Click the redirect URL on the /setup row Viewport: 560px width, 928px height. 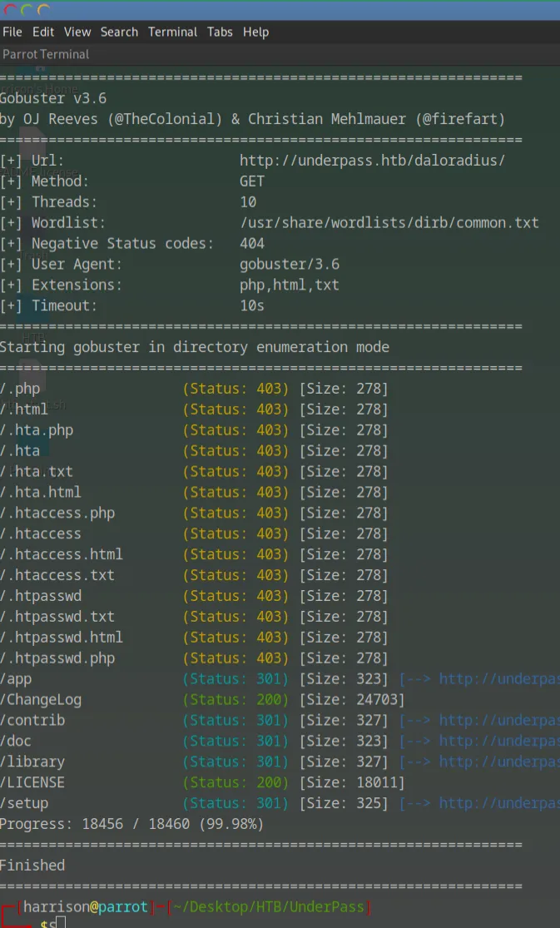point(498,804)
